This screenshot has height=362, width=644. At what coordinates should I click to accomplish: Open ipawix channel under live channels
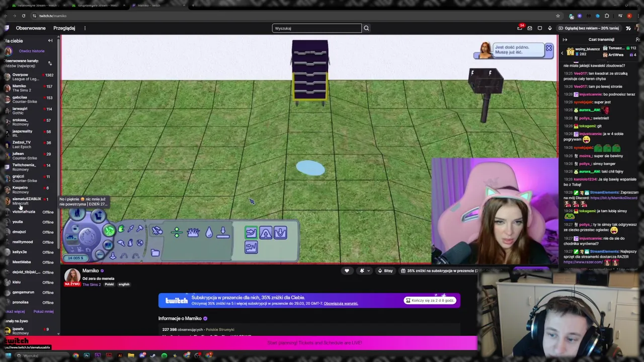30,330
